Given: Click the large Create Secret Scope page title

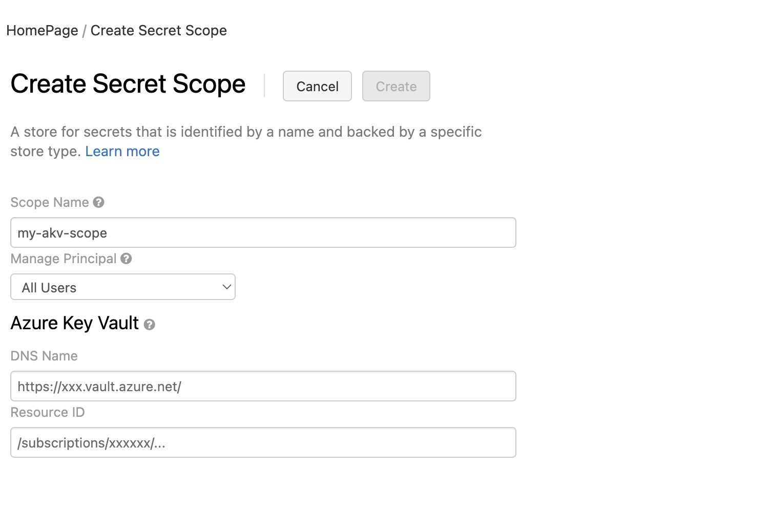Looking at the screenshot, I should (x=128, y=84).
